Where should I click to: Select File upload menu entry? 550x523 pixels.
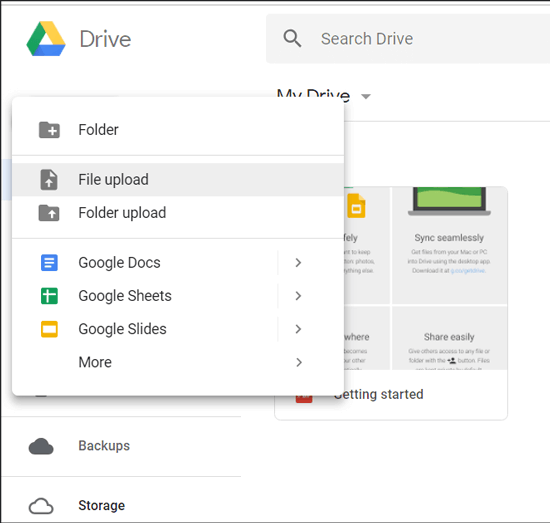(x=178, y=180)
